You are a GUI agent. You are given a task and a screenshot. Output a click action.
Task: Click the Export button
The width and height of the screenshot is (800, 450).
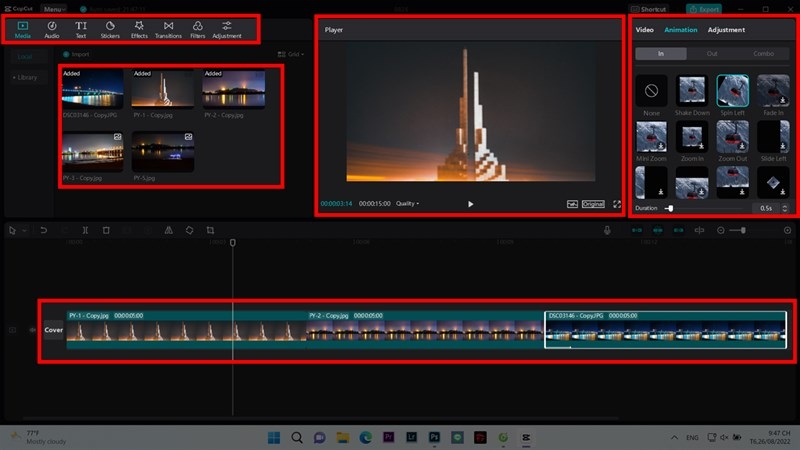[705, 8]
